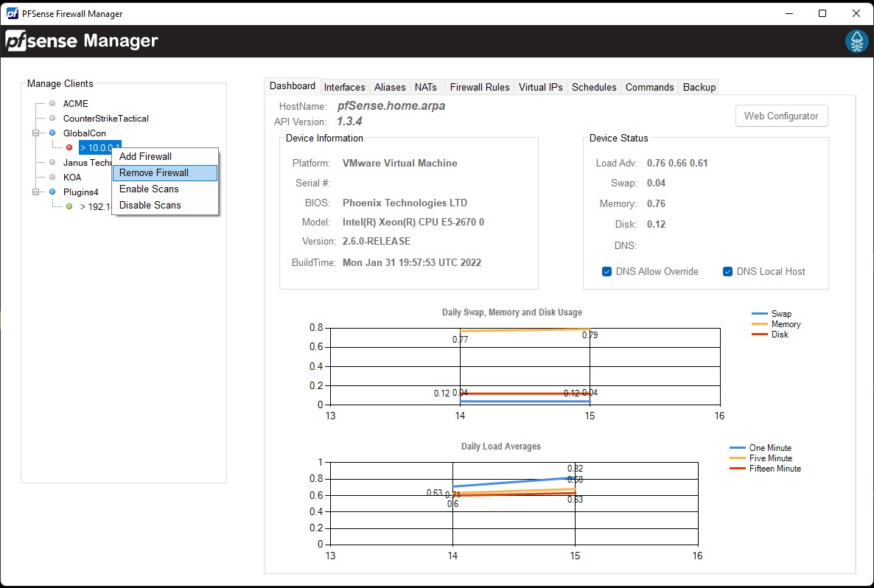
Task: Choose Enable Scans from context menu
Action: click(x=165, y=189)
